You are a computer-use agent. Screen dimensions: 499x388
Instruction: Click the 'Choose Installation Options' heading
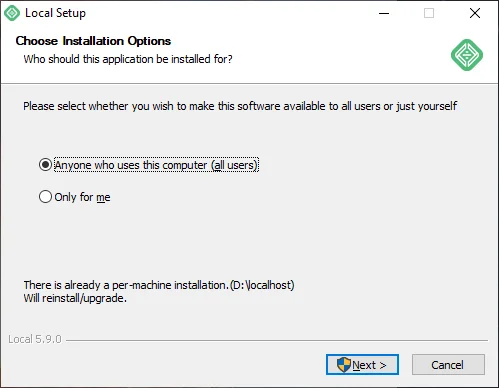[93, 41]
